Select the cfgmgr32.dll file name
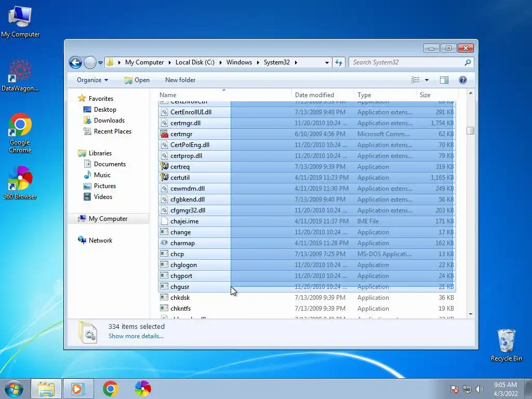The width and height of the screenshot is (532, 399). coord(188,210)
